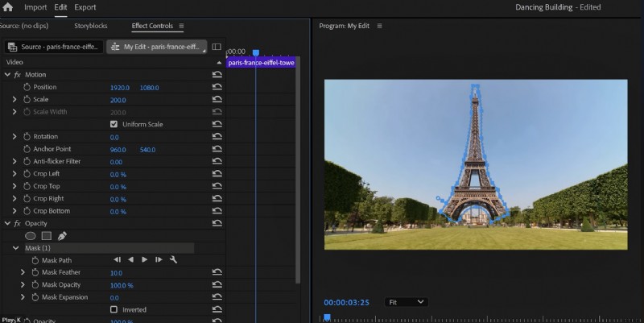Reset the Crop Top parameter
Image resolution: width=644 pixels, height=323 pixels.
pos(217,186)
